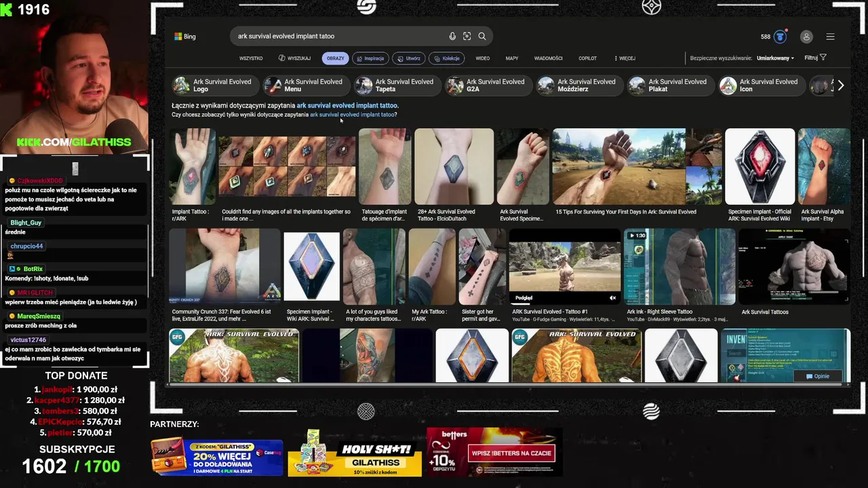The height and width of the screenshot is (488, 868).
Task: Click the MareqSmieszq chat username
Action: [x=39, y=317]
